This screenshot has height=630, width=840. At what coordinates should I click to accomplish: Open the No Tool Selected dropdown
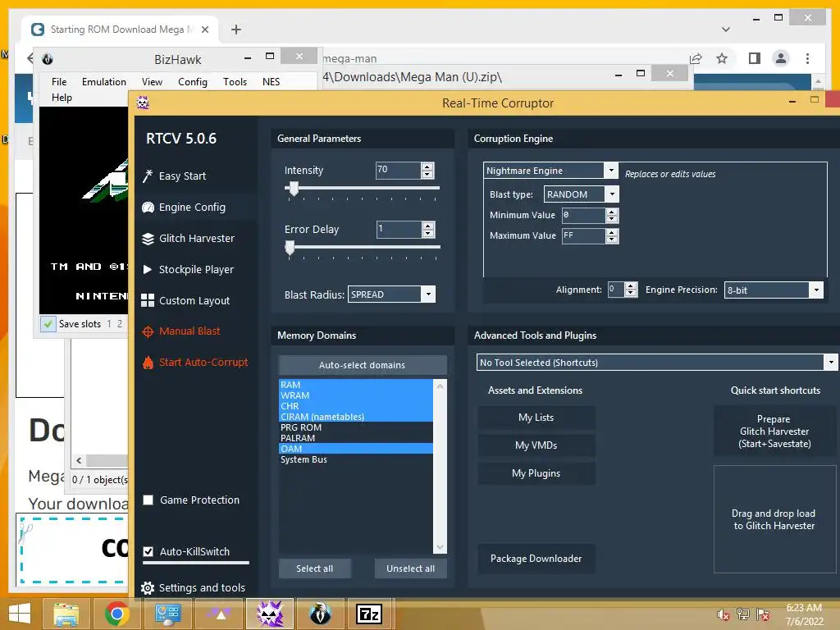click(x=830, y=362)
